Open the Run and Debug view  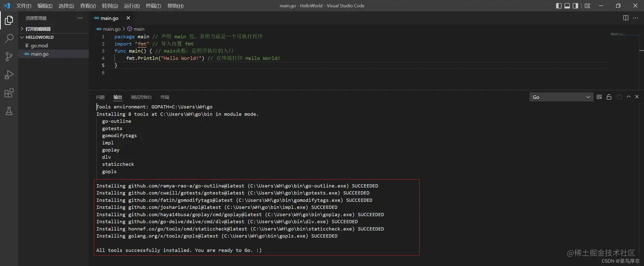tap(9, 75)
